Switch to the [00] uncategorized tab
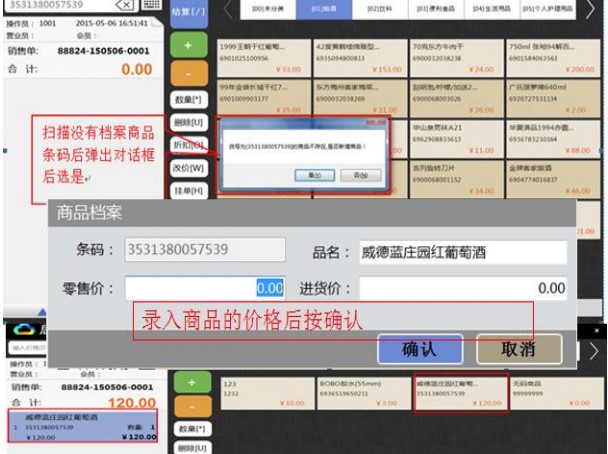The image size is (608, 454). point(268,9)
